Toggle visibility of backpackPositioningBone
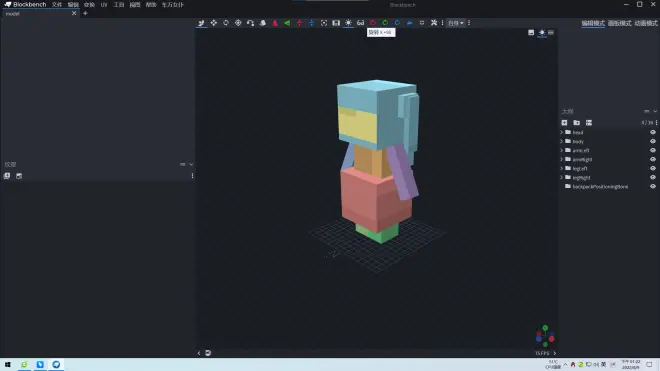The width and height of the screenshot is (660, 371). (x=653, y=187)
